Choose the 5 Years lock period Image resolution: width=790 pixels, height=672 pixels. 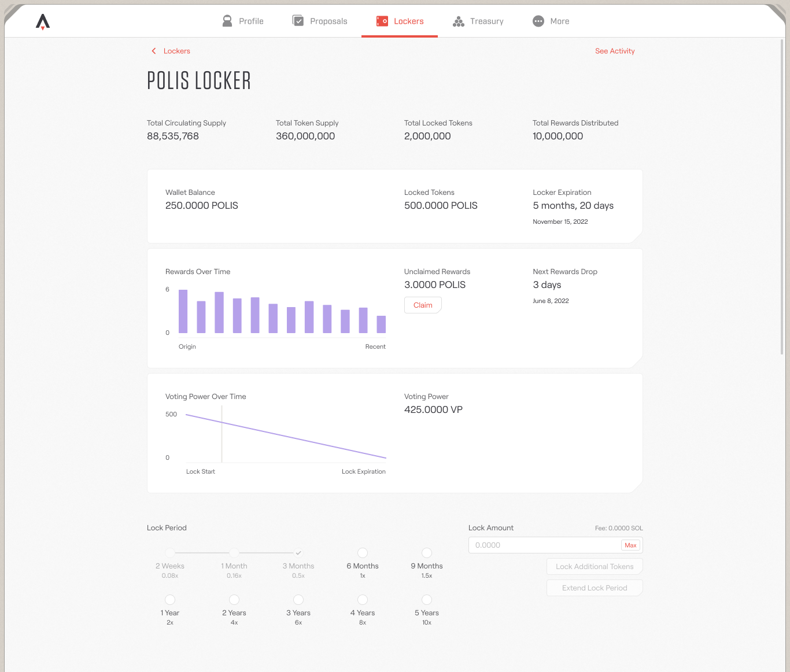(427, 600)
